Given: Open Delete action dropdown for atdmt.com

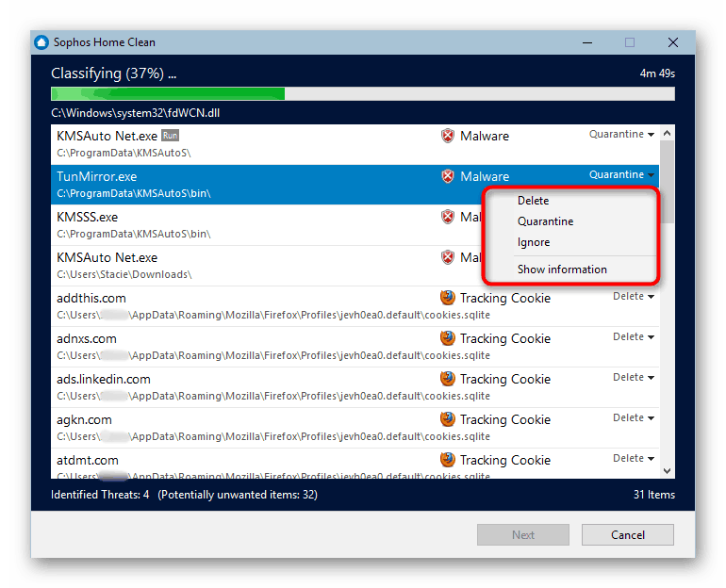Looking at the screenshot, I should (634, 459).
